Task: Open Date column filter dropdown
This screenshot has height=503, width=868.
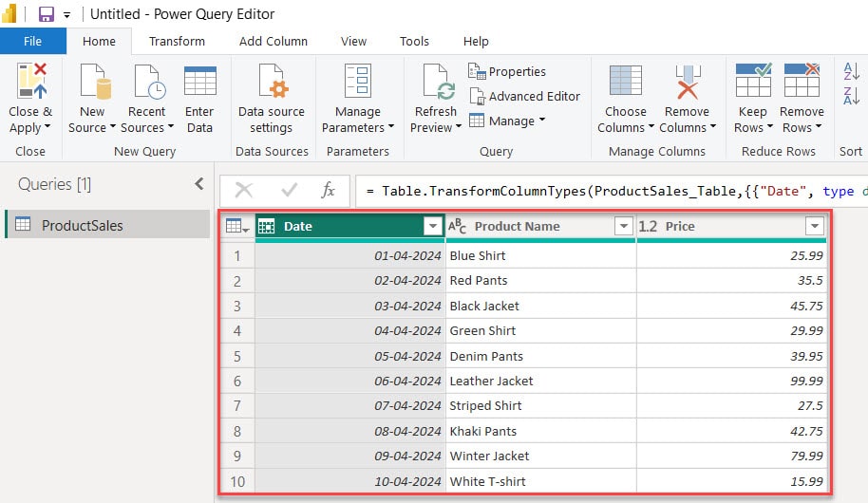Action: (x=432, y=226)
